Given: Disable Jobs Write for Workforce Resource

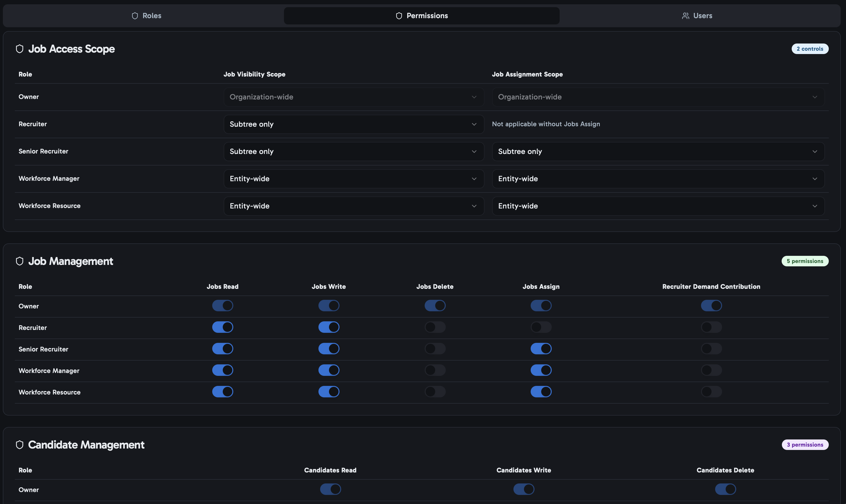Looking at the screenshot, I should pyautogui.click(x=329, y=392).
